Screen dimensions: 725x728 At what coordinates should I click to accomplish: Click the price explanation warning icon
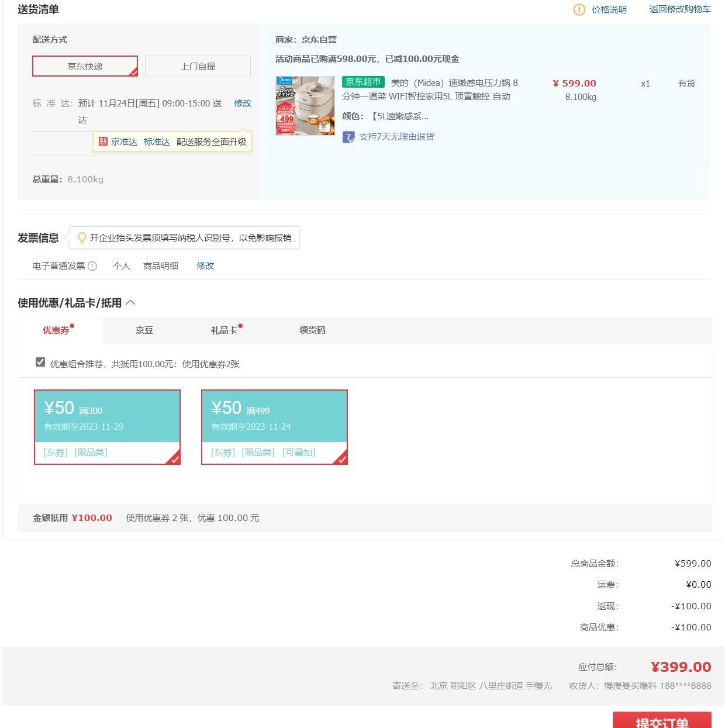[579, 9]
